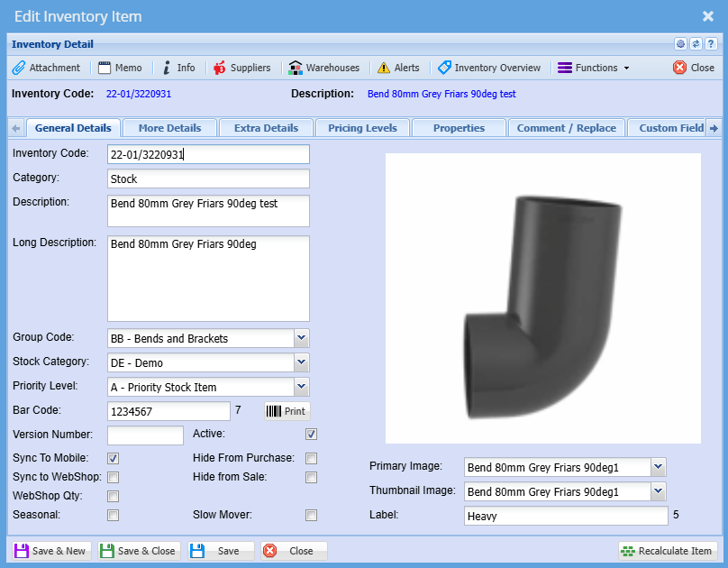This screenshot has height=568, width=728.
Task: Click the Info toolbar icon
Action: pos(178,68)
